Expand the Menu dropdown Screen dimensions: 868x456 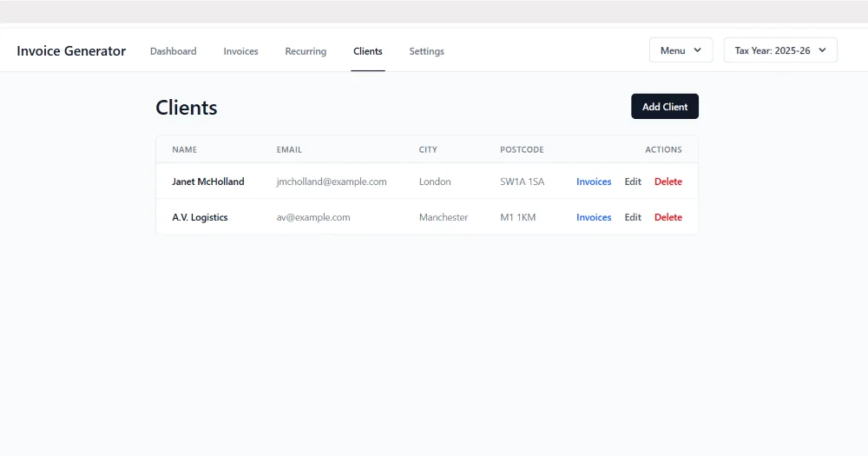point(681,50)
